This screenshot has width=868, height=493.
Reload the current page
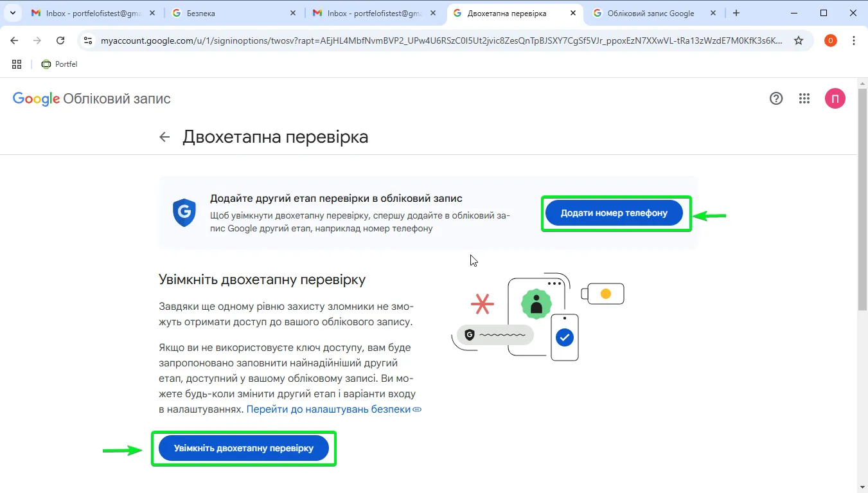point(60,40)
